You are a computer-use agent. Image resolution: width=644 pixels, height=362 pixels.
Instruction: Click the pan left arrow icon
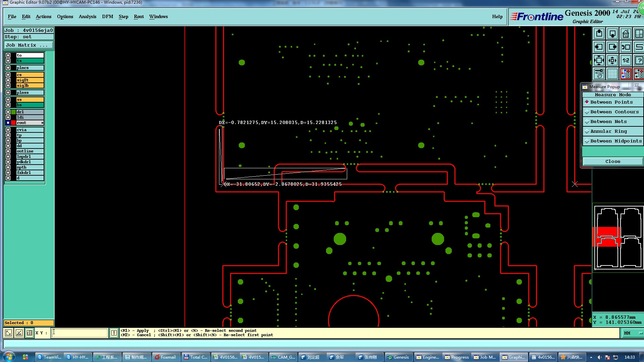(599, 47)
